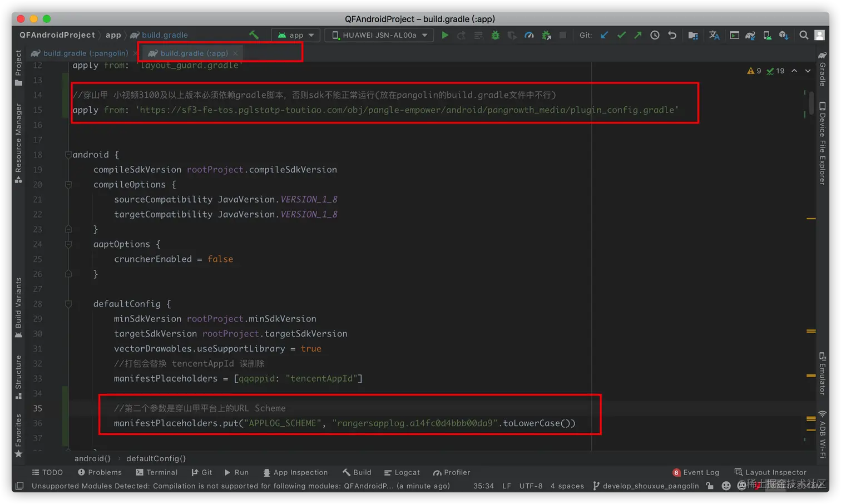Image resolution: width=841 pixels, height=504 pixels.
Task: Run the app with the green play button
Action: point(445,35)
